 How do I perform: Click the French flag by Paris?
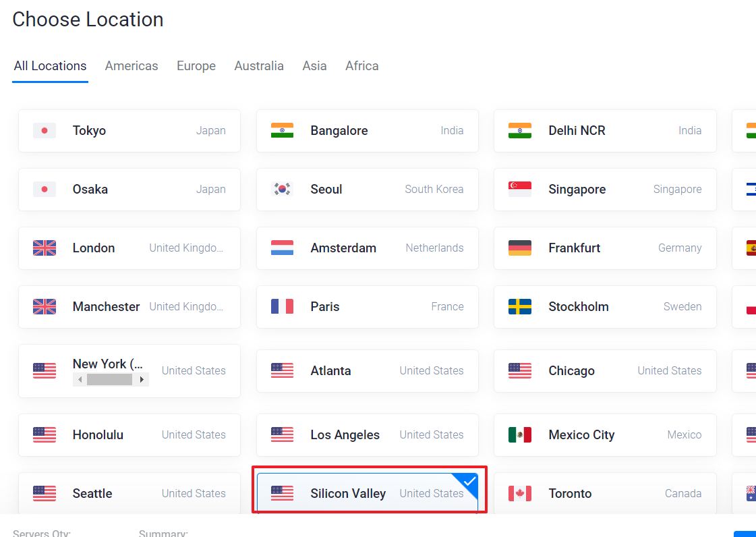pyautogui.click(x=282, y=307)
